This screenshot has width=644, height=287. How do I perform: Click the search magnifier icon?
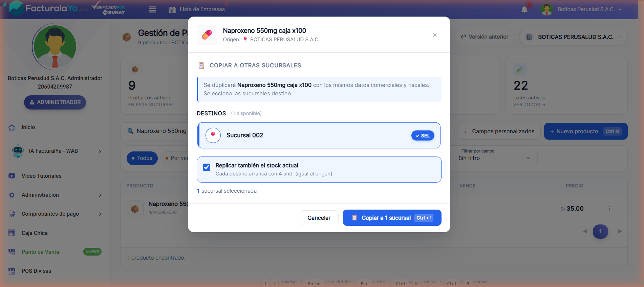[130, 131]
